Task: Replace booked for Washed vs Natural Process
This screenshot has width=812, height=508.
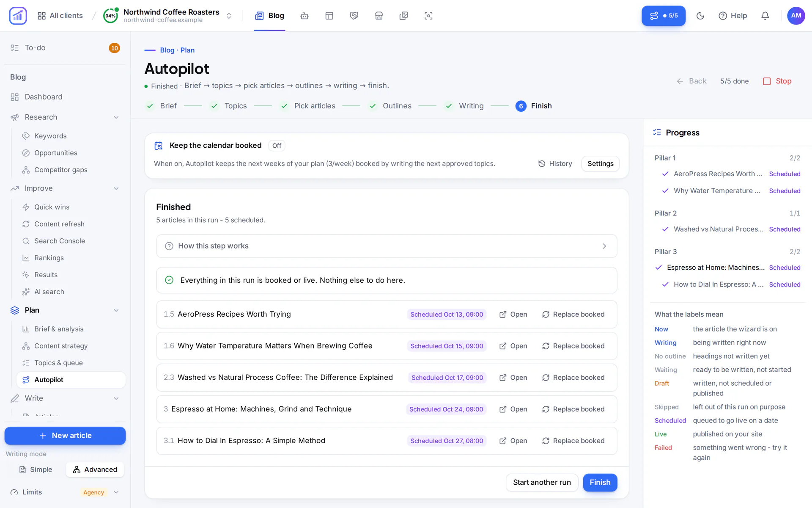Action: [x=573, y=377]
